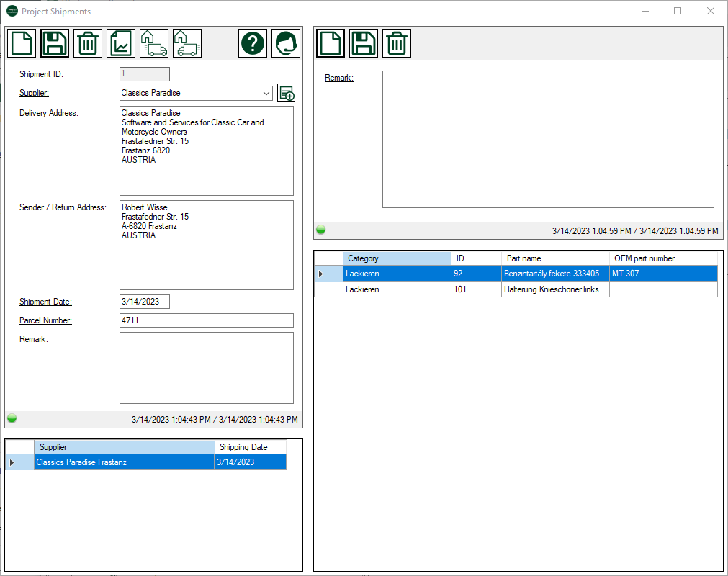The height and width of the screenshot is (576, 728).
Task: Minimize the Project Shipments window
Action: (x=645, y=11)
